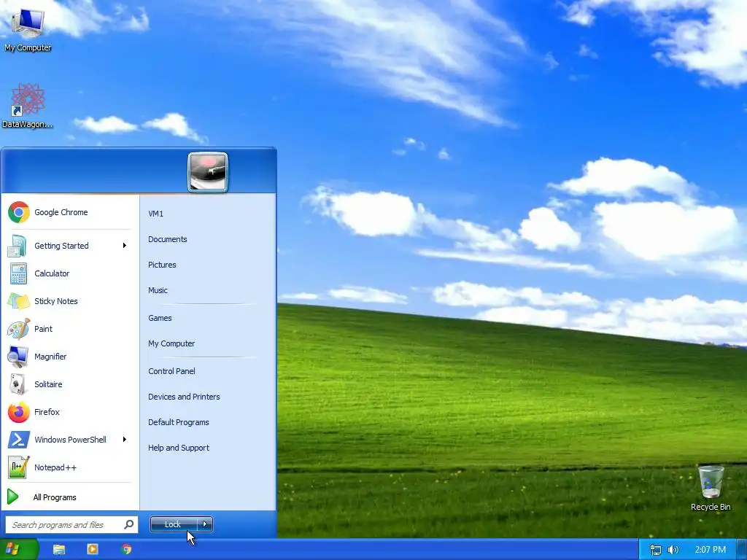Click the green All Programs arrow icon
Screen dimensions: 747x560
pyautogui.click(x=13, y=497)
